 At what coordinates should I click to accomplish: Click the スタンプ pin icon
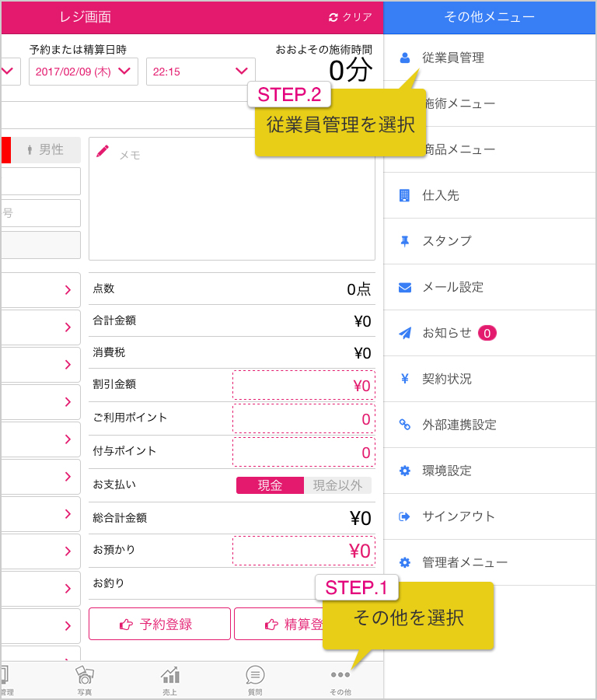[405, 241]
